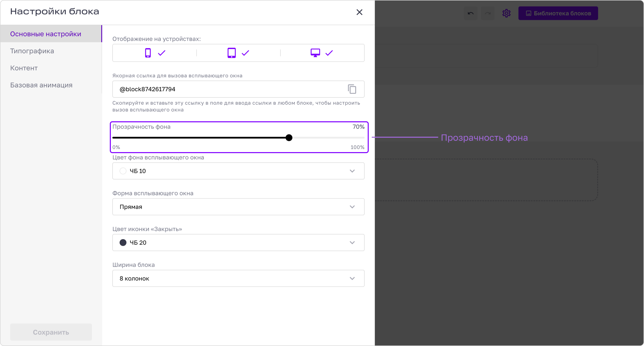This screenshot has height=346, width=644.
Task: Click the background transparency slider handle
Action: coord(289,138)
